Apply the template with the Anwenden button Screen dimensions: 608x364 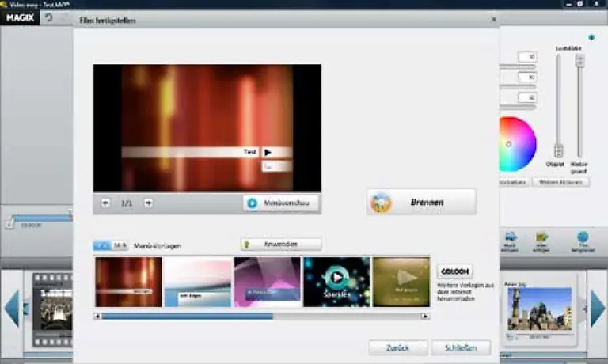pos(281,245)
